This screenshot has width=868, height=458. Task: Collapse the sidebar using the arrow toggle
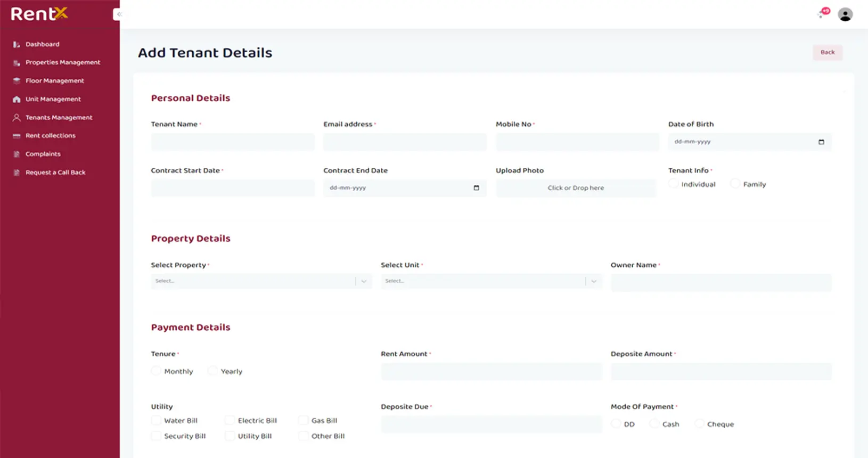click(x=118, y=14)
